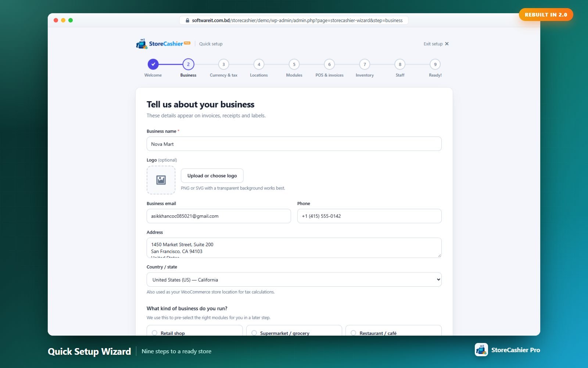Select Restaurant / café radio button
This screenshot has height=368, width=588.
(354, 333)
